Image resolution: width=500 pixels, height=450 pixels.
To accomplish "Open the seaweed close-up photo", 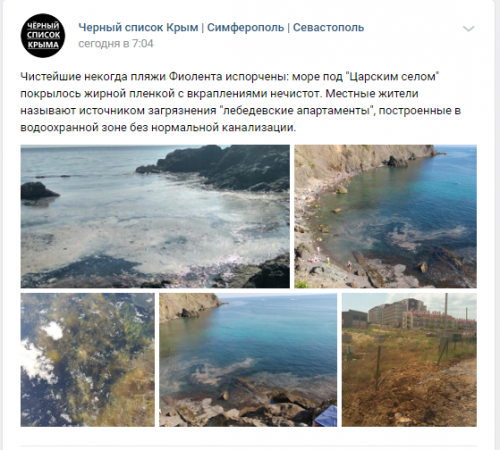I will pos(88,360).
